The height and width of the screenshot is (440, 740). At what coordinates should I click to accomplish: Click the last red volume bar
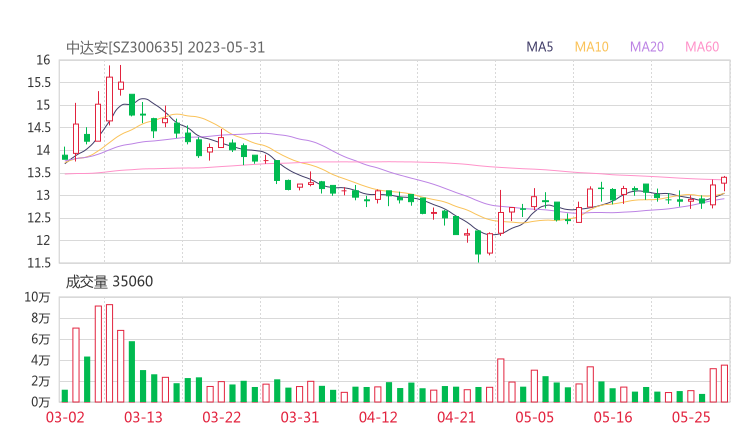tap(724, 383)
